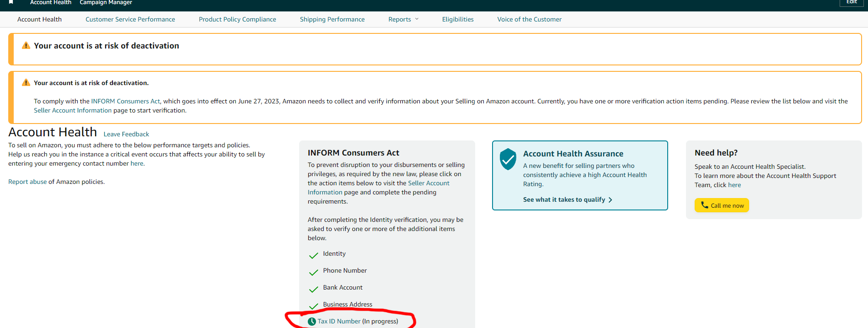Screen dimensions: 868x328
Task: Click the Account Health Assurance shield icon
Action: (x=508, y=159)
